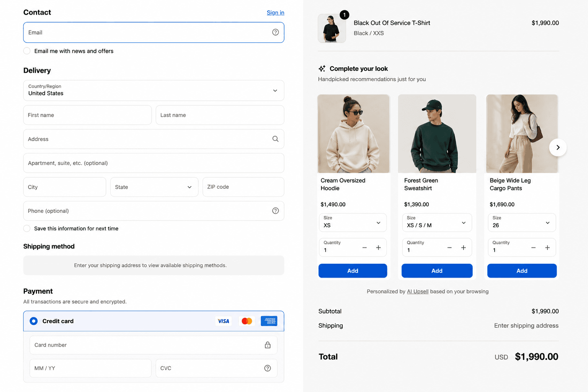Image resolution: width=588 pixels, height=392 pixels.
Task: Click the sparkle icon beside Complete your look
Action: (322, 69)
